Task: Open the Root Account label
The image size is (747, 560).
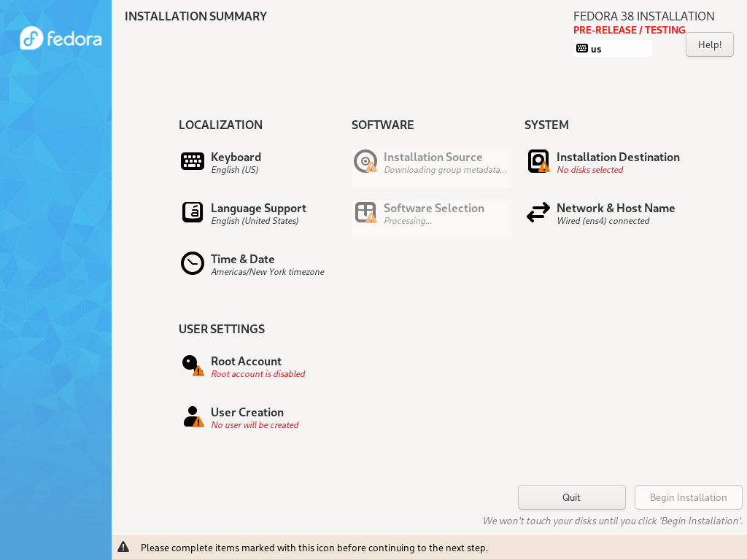Action: (247, 361)
